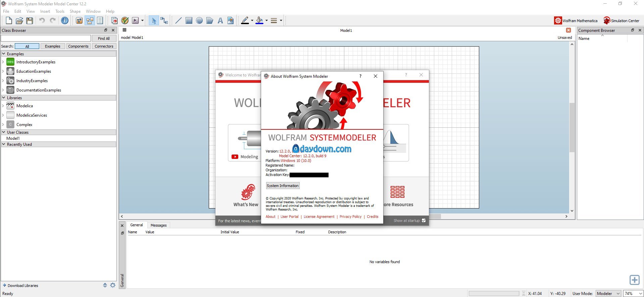Select the Line drawing tool

click(x=179, y=21)
